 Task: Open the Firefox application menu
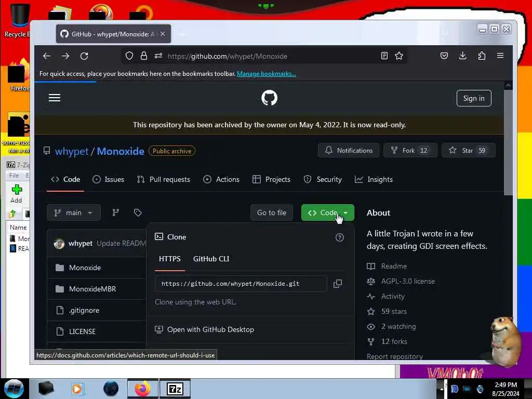(x=500, y=56)
